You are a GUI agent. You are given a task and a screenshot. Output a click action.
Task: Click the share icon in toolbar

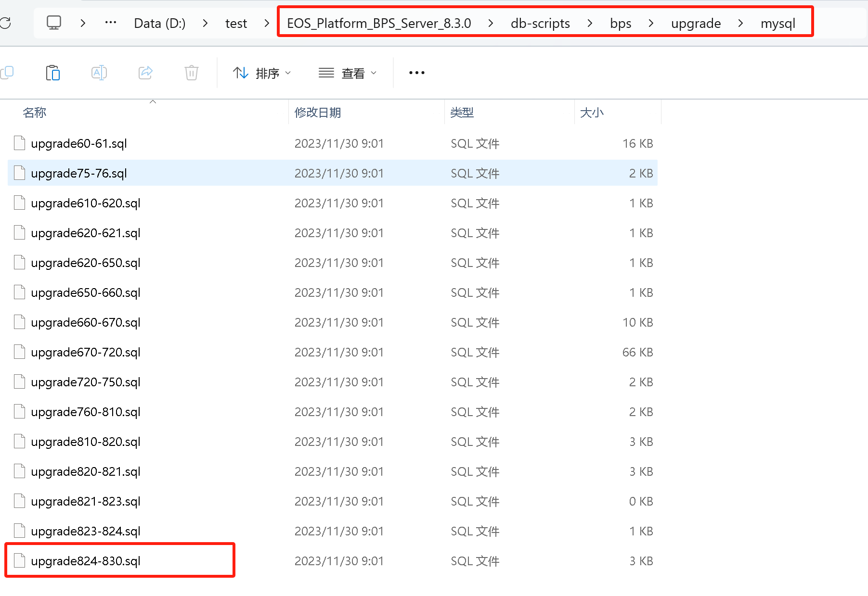pyautogui.click(x=145, y=73)
